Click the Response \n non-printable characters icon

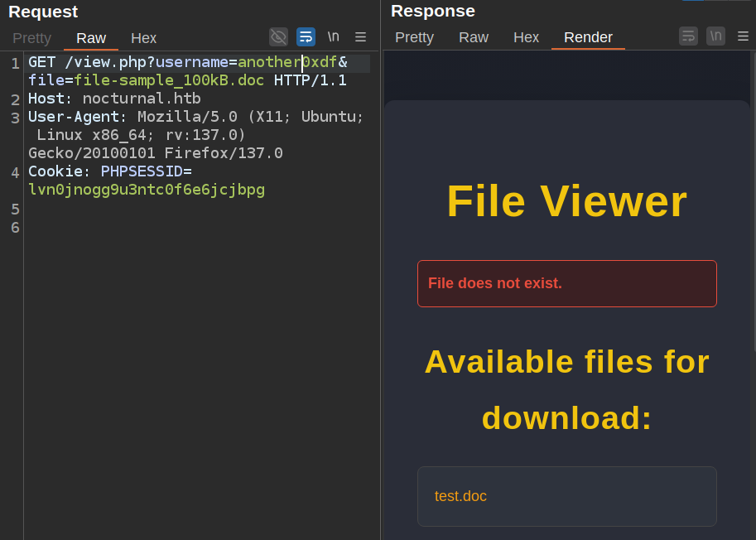pos(715,36)
